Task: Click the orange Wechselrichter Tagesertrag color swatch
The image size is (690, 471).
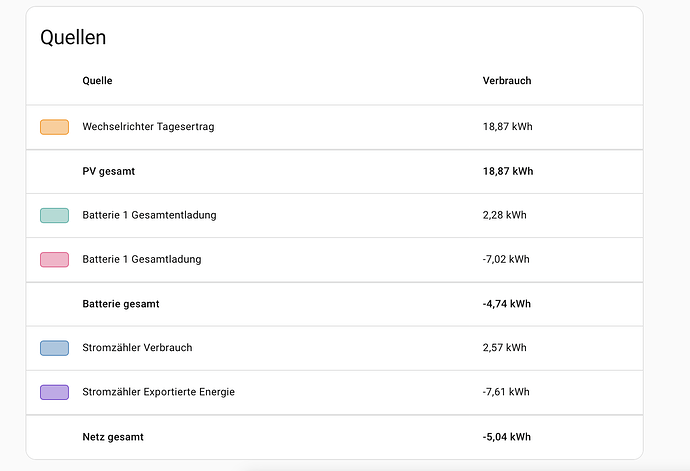Action: coord(55,127)
